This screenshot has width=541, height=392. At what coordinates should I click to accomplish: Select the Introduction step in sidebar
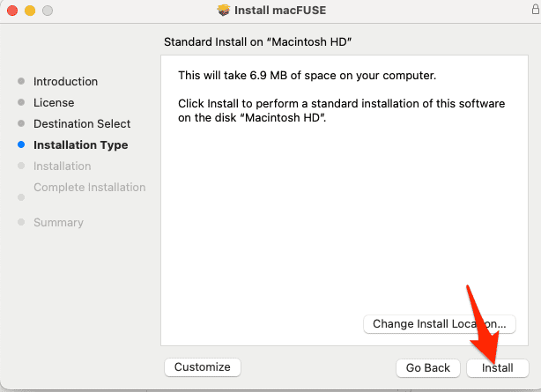(65, 82)
